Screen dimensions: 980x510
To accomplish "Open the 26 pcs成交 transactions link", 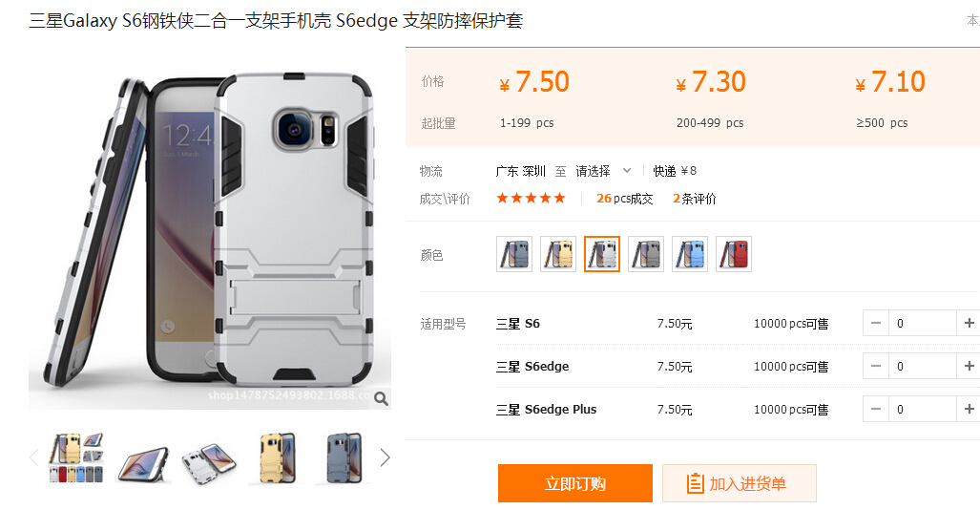I will point(624,199).
